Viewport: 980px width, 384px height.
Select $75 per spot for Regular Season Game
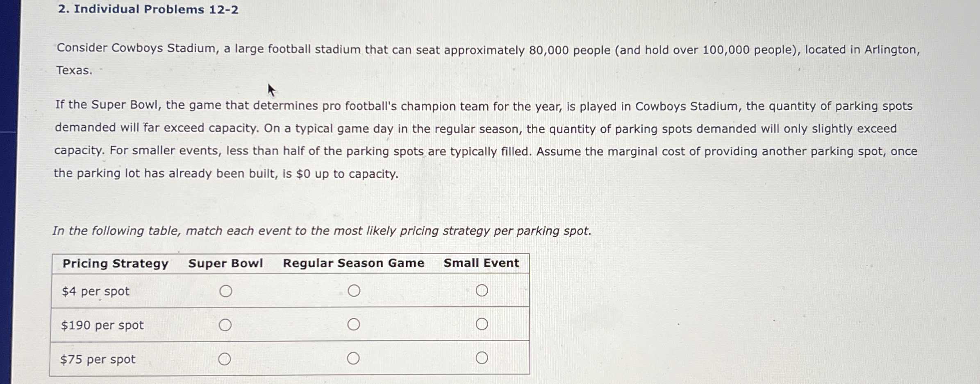pyautogui.click(x=354, y=359)
